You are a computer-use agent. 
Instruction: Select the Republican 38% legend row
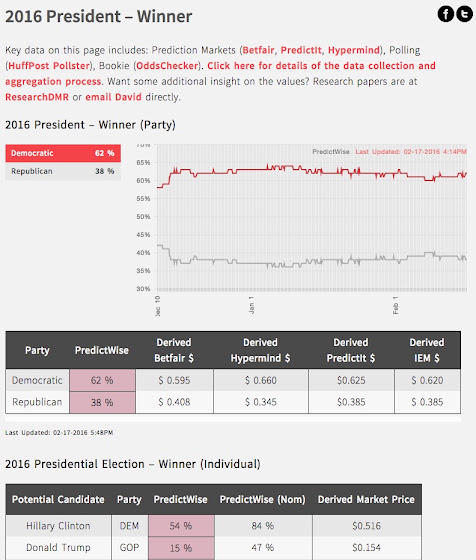click(63, 171)
